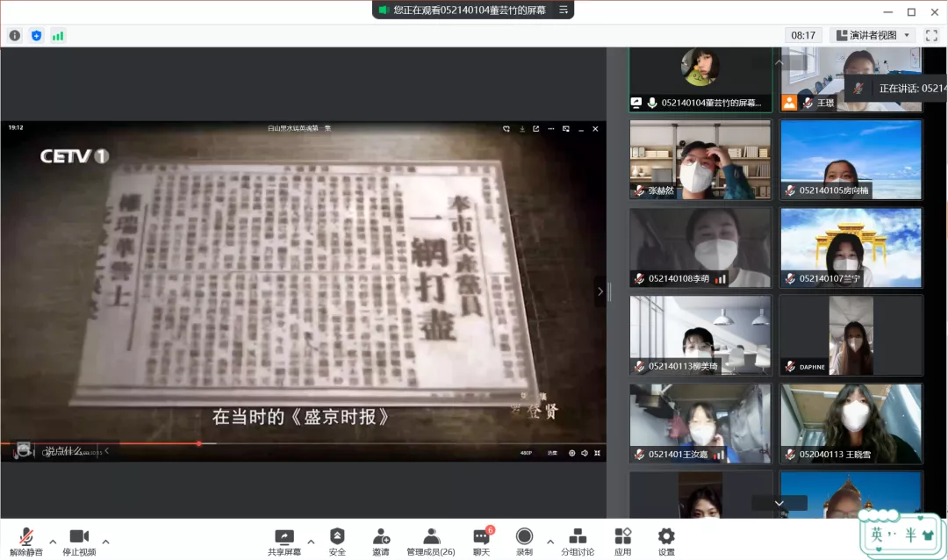Image resolution: width=948 pixels, height=560 pixels.
Task: Expand recording options arrow beside 录制
Action: coord(550,542)
